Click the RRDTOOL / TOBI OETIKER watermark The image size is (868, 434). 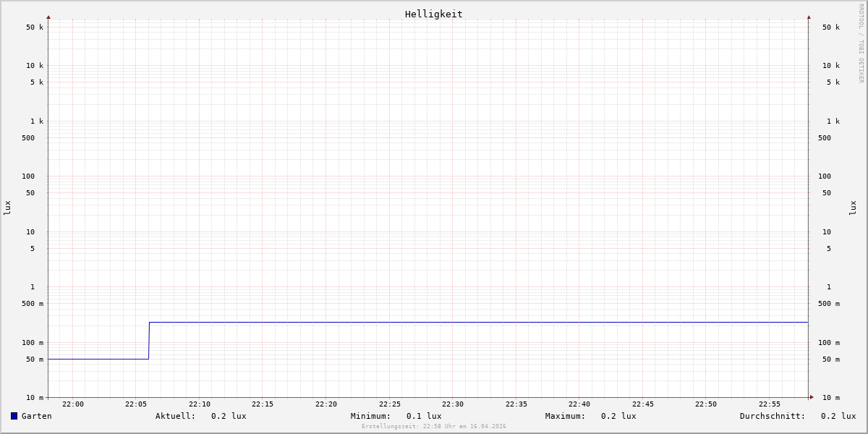(861, 43)
